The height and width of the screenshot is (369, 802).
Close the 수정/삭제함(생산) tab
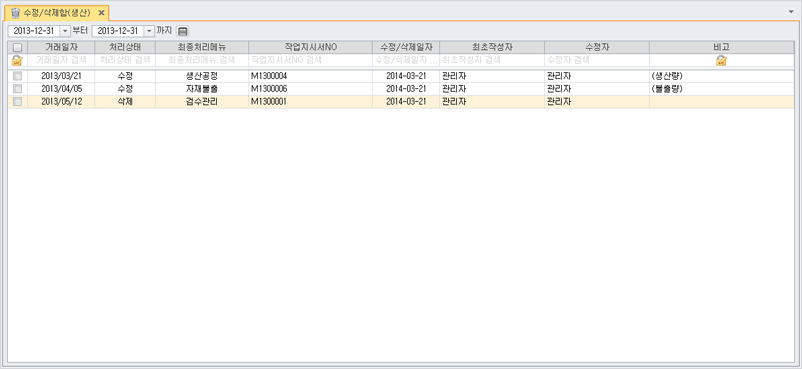point(101,13)
